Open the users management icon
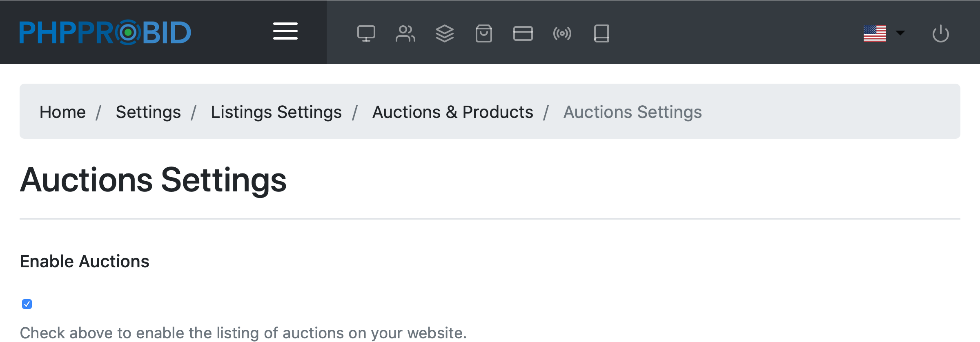This screenshot has width=980, height=342. (x=405, y=33)
